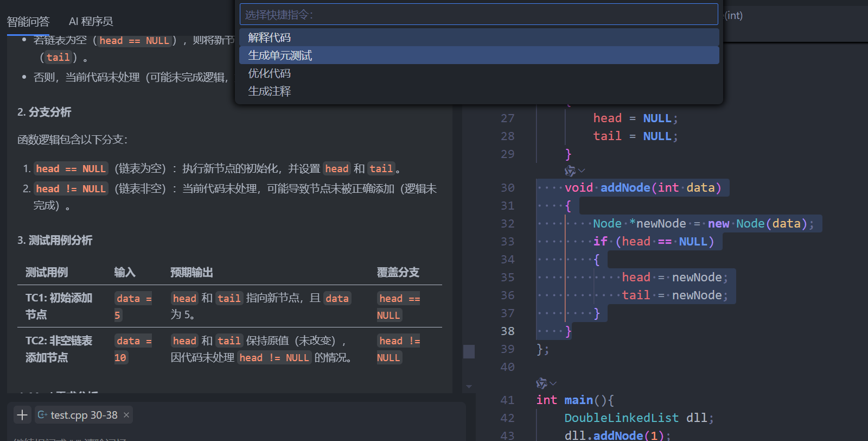Click head != NULL in branch list item 2
This screenshot has height=441, width=868.
point(71,189)
